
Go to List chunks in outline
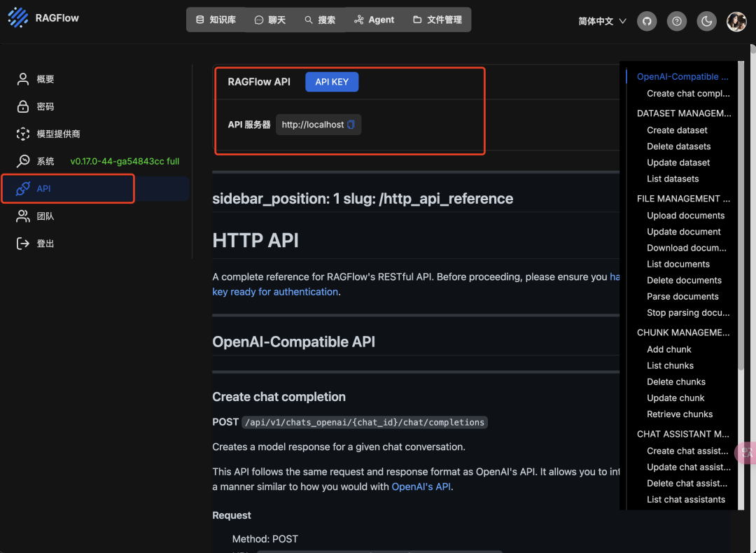tap(670, 365)
